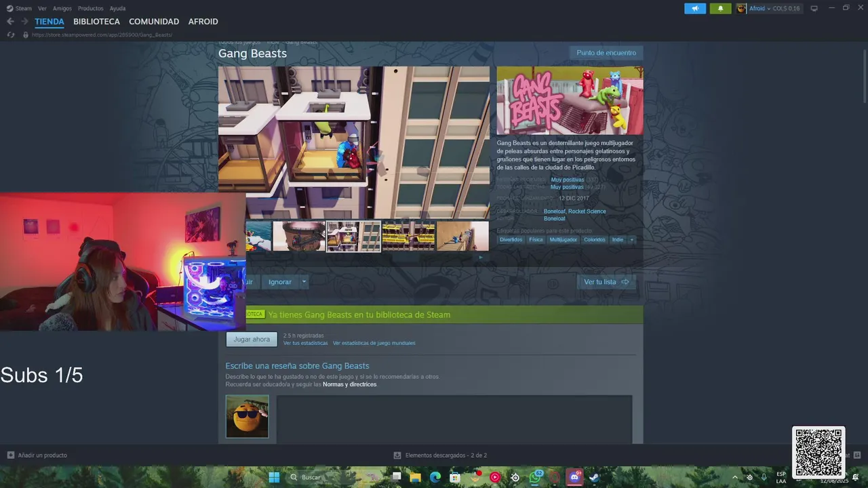Open the AFROID profile tab
Screen dimensions: 868x488
coord(203,22)
